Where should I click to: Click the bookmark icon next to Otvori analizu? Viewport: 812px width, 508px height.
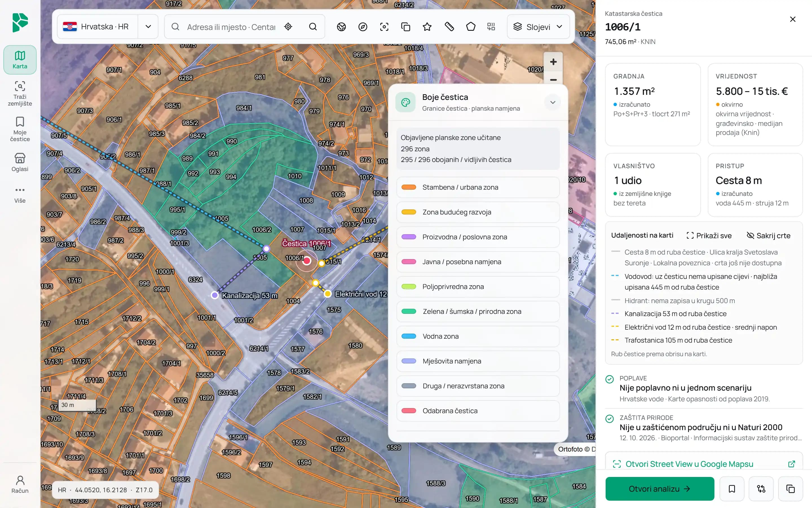[x=732, y=489]
